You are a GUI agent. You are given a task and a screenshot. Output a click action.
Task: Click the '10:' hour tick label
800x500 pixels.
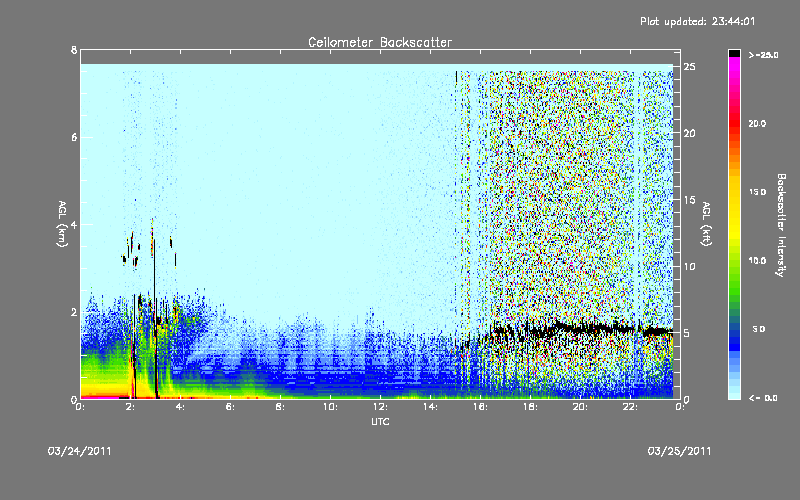coord(330,407)
